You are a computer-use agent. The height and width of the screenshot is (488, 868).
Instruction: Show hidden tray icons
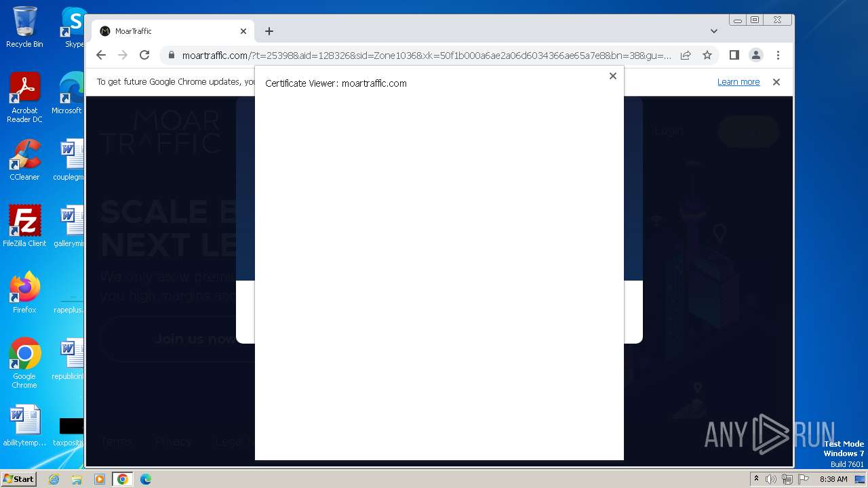pos(756,479)
